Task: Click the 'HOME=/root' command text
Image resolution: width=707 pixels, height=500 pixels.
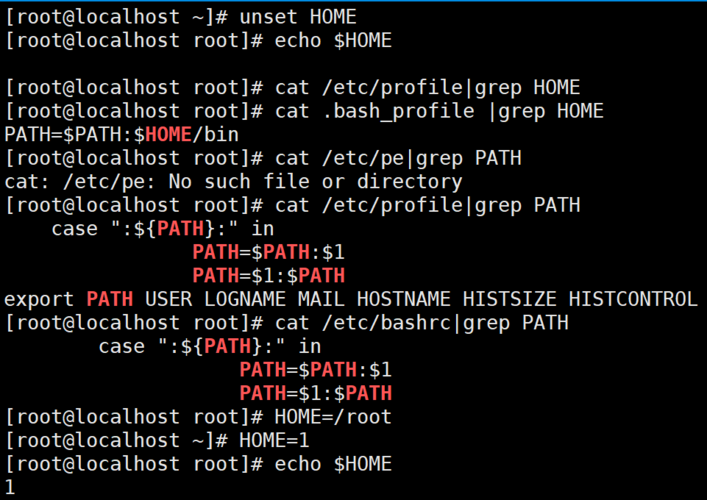Action: coord(333,417)
